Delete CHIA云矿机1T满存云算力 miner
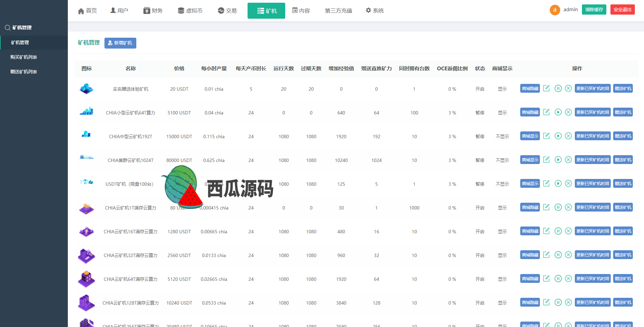Screen dimensions: 644x327 pos(568,207)
